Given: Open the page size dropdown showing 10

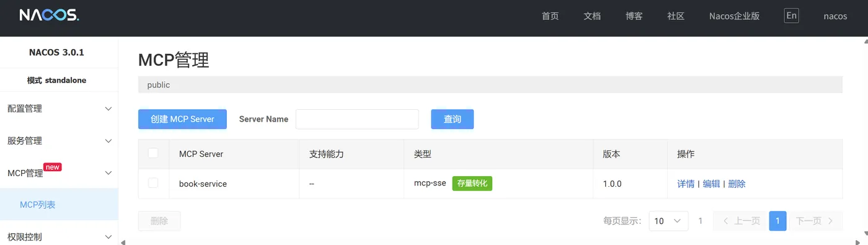Looking at the screenshot, I should [x=668, y=221].
